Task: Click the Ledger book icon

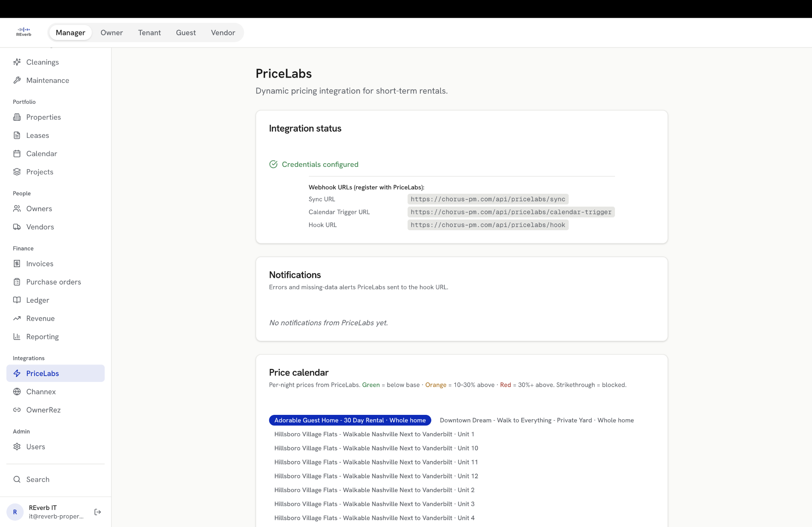Action: tap(17, 300)
